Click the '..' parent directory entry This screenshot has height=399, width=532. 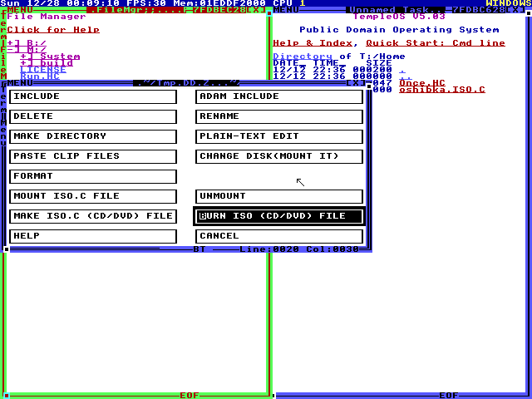coord(406,76)
